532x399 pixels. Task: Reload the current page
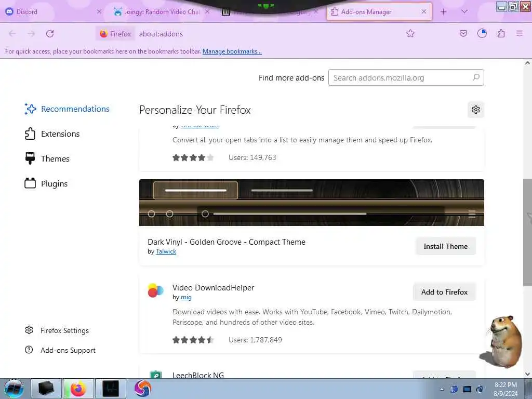pos(50,34)
